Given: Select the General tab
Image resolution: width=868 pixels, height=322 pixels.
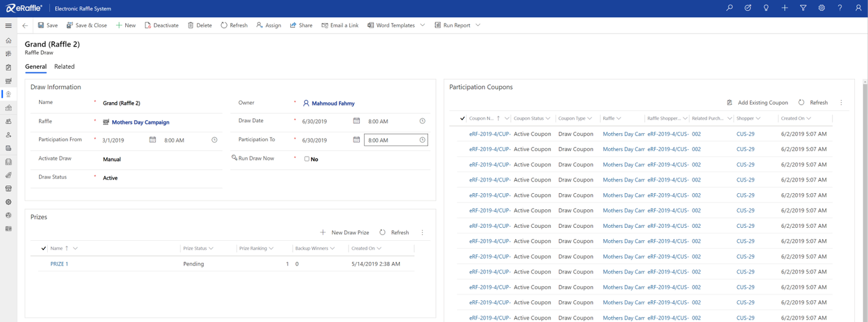Looking at the screenshot, I should pyautogui.click(x=35, y=66).
